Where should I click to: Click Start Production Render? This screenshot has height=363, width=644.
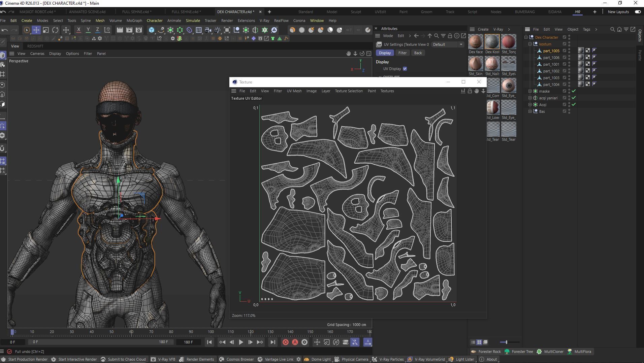point(24,359)
